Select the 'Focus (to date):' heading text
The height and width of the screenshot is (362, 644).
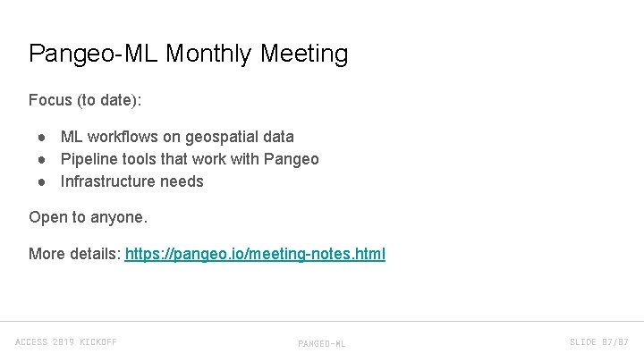85,100
